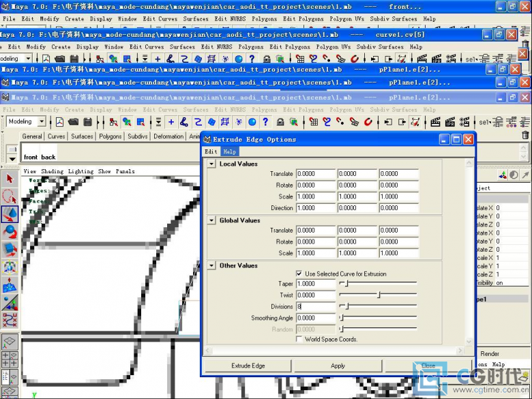Click the lock current selection icon
Image resolution: width=532 pixels, height=399 pixels.
point(280,122)
